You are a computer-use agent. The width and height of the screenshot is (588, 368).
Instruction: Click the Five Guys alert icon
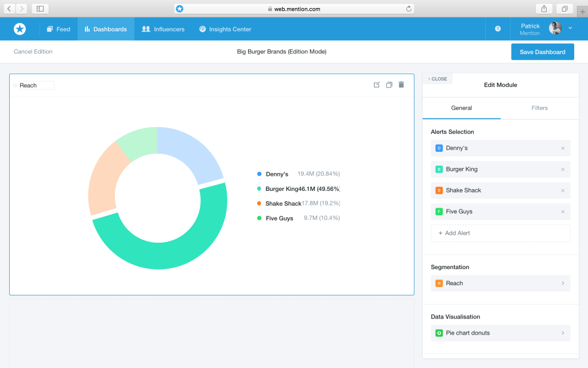click(x=439, y=212)
